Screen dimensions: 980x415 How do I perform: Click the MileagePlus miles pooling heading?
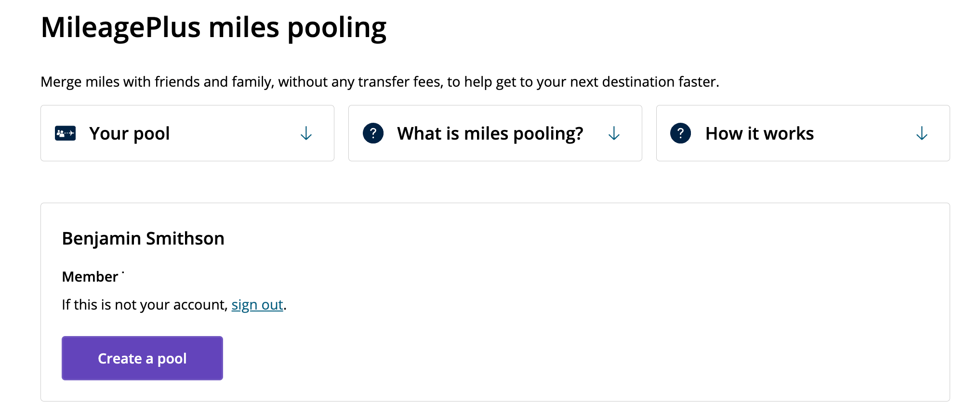213,28
